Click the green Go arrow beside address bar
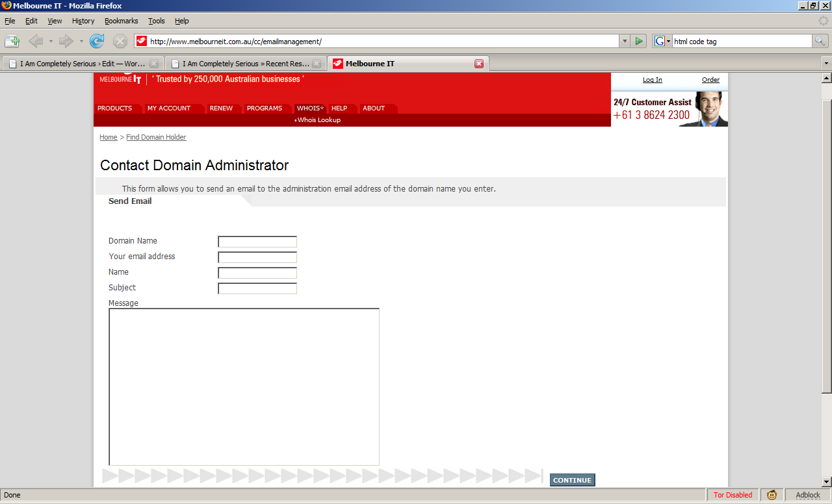The image size is (832, 504). coord(639,41)
